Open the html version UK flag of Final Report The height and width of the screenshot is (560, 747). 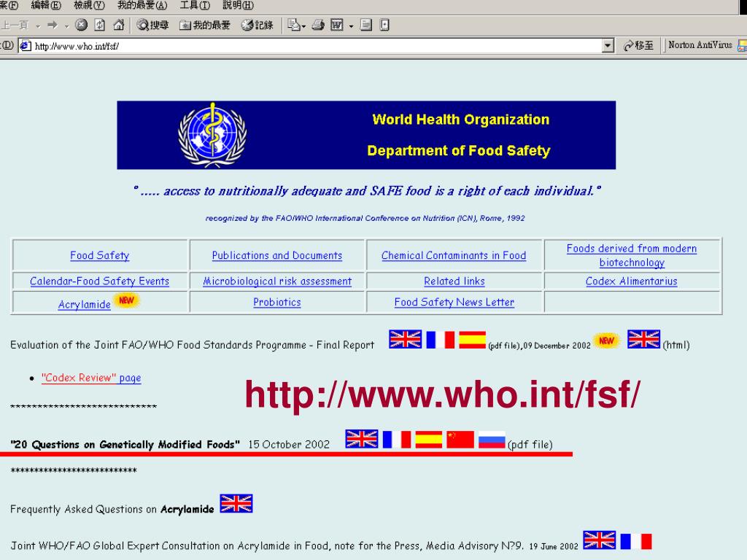[643, 339]
